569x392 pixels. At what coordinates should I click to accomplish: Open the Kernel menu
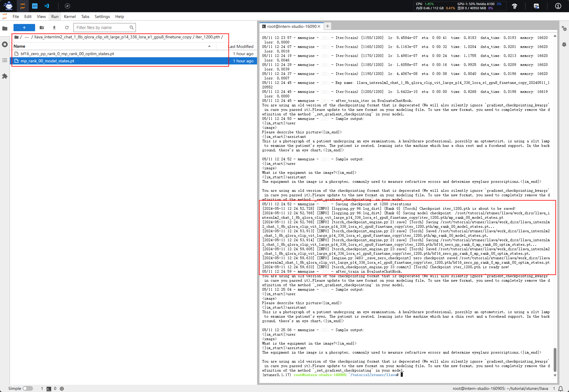pos(70,16)
